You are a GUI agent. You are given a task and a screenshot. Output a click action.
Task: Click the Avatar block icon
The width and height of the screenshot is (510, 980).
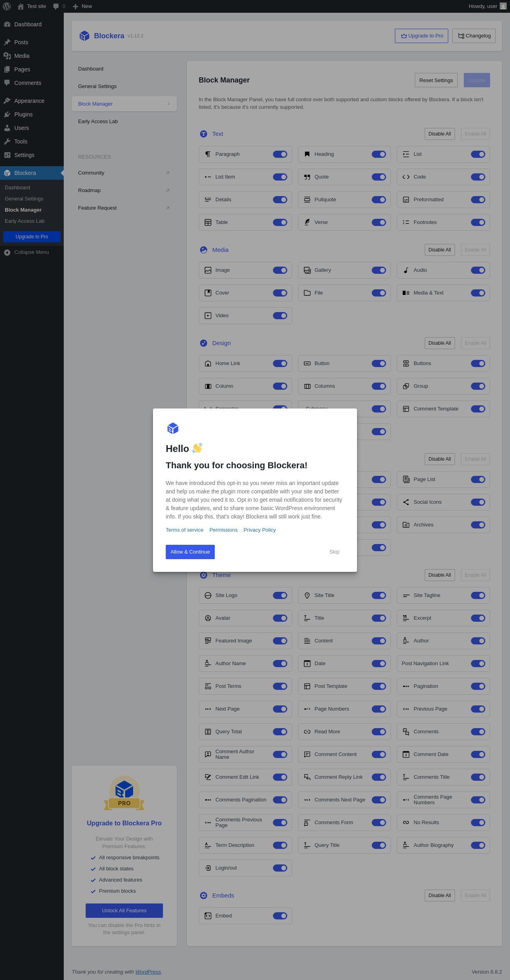click(x=208, y=618)
